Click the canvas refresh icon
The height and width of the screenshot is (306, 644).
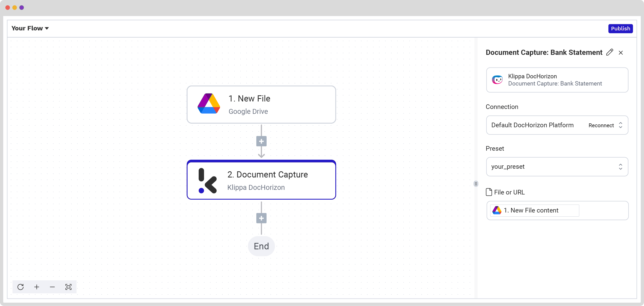point(21,287)
